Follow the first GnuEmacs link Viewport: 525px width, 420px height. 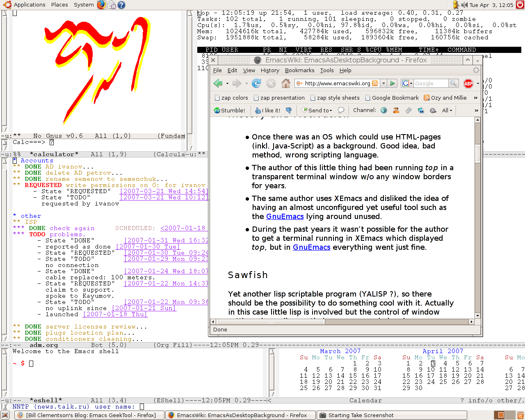coord(285,217)
